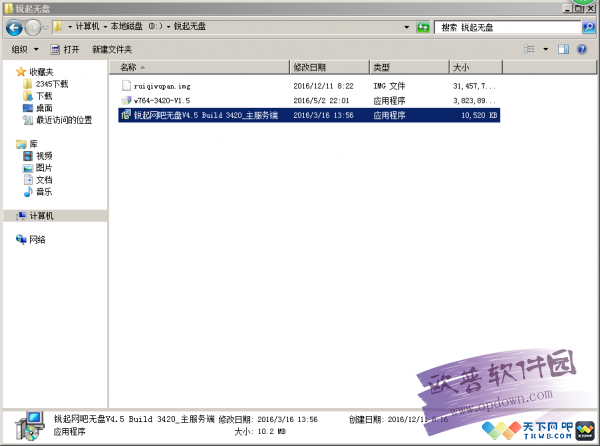Sort by the 大小 column header
The width and height of the screenshot is (600, 446).
pyautogui.click(x=476, y=67)
